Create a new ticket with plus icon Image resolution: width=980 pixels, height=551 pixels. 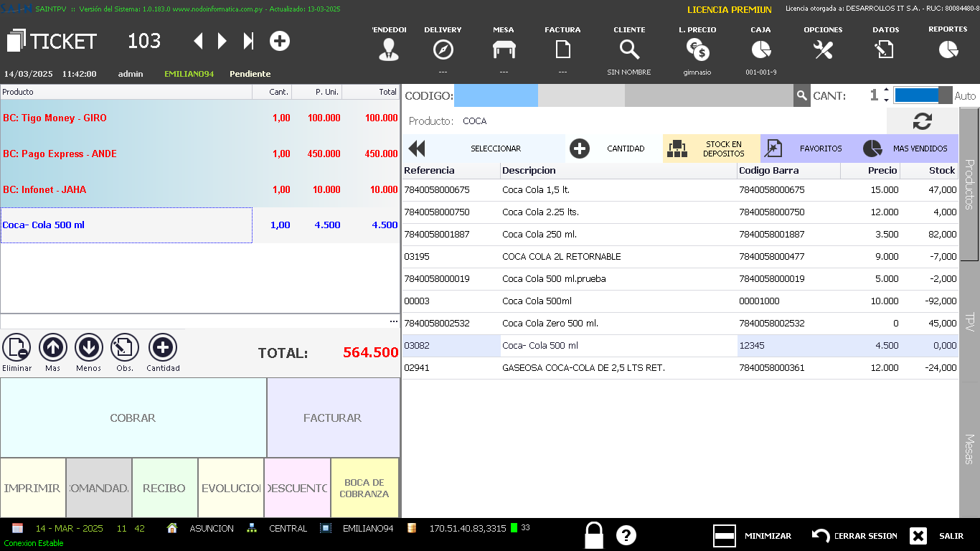[280, 41]
